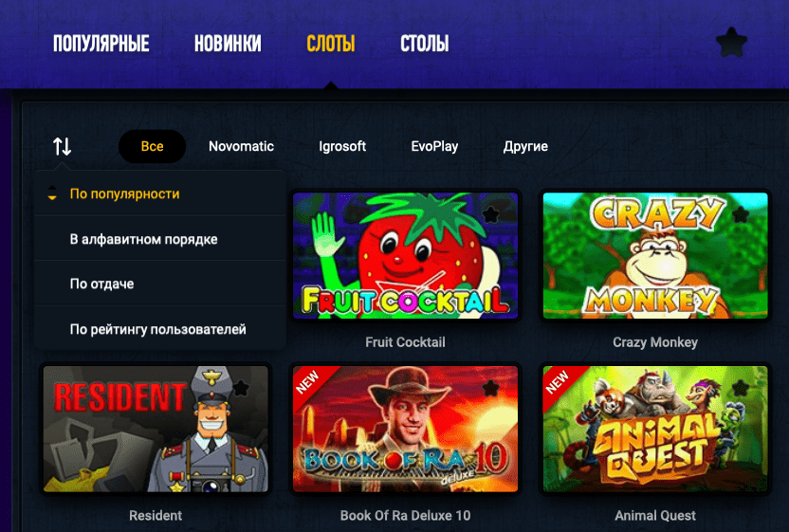Viewport: 789px width, 532px height.
Task: Select По рейтингу пользователей sorting
Action: pos(158,329)
